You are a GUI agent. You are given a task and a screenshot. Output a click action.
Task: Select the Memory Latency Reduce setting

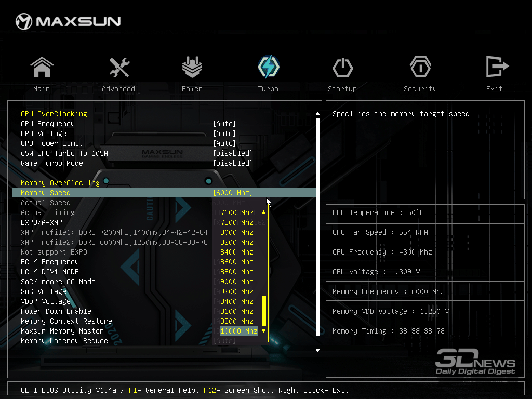(64, 340)
